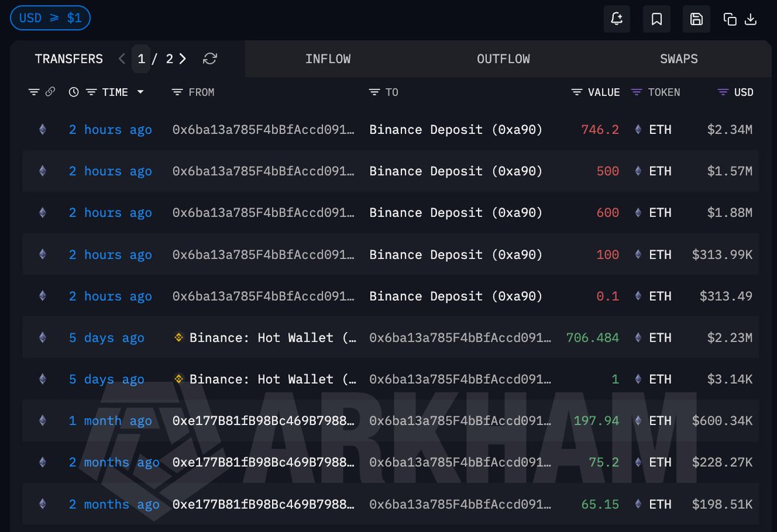This screenshot has height=532, width=777.
Task: Click the link chain column icon
Action: pyautogui.click(x=50, y=92)
